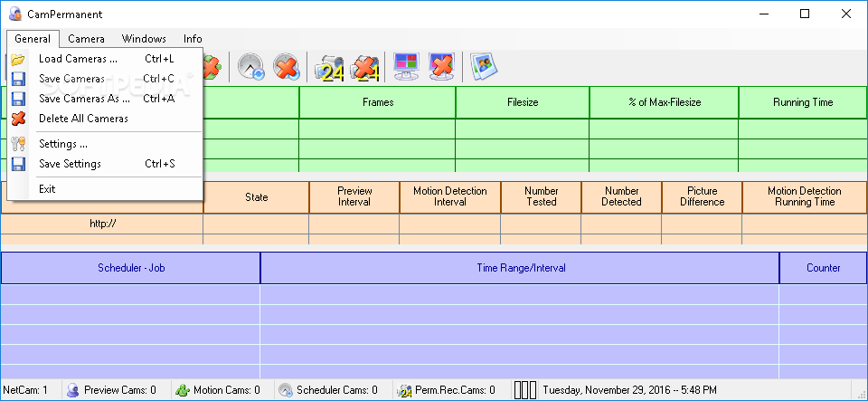The height and width of the screenshot is (401, 868).
Task: Start permanent recording with the 24 camera icon
Action: tap(329, 68)
